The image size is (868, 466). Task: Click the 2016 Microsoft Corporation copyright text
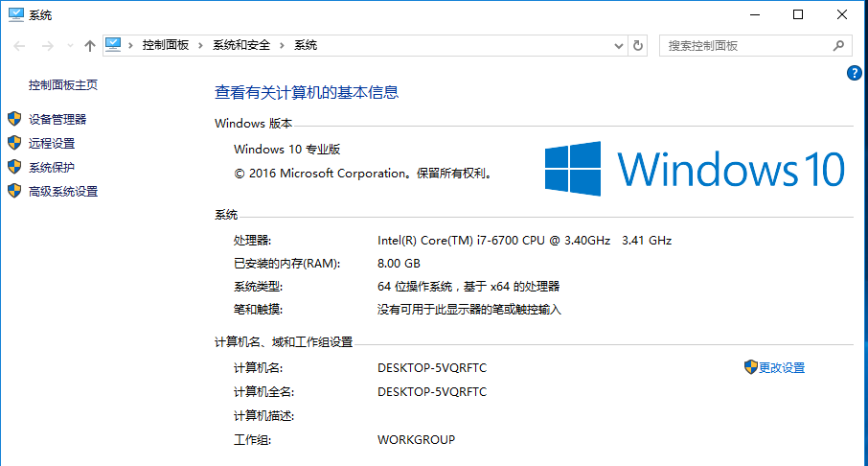point(363,174)
